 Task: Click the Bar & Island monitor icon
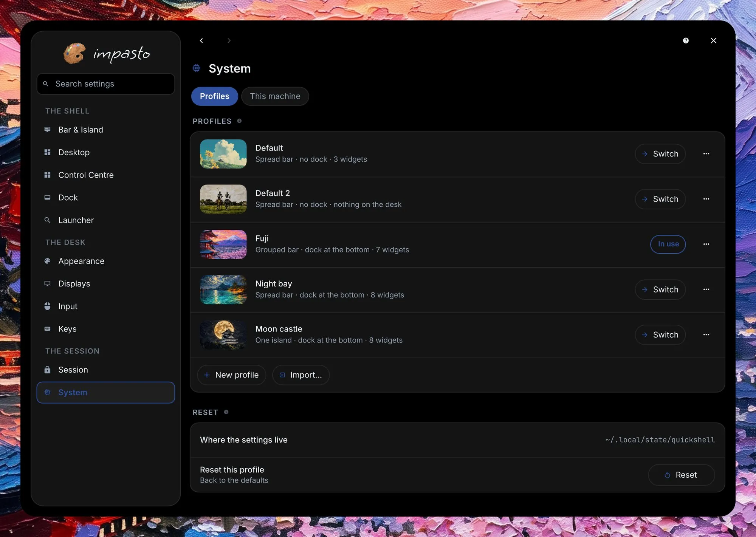coord(47,130)
